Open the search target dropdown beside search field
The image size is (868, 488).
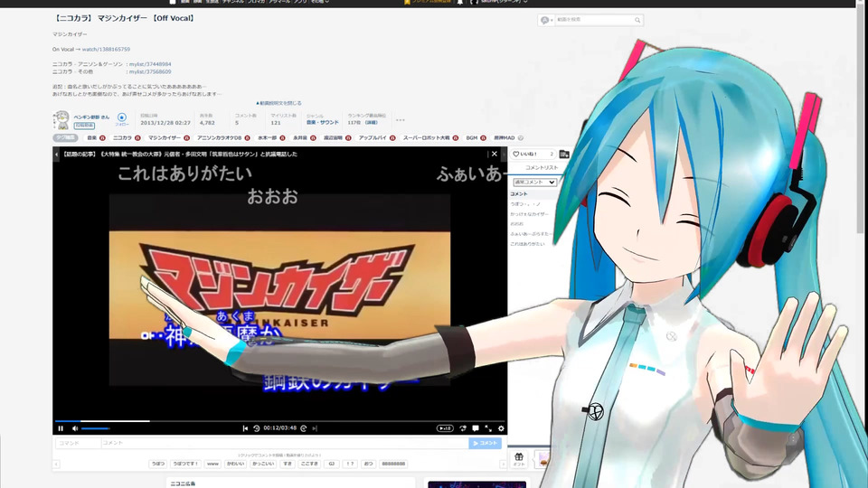[546, 21]
